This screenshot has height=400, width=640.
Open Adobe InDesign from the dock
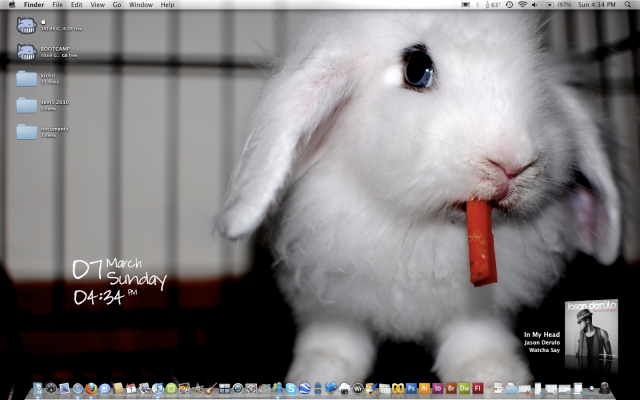tap(437, 388)
